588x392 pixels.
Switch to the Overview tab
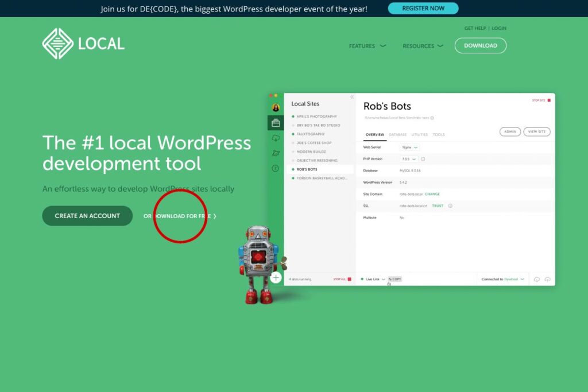pos(374,134)
